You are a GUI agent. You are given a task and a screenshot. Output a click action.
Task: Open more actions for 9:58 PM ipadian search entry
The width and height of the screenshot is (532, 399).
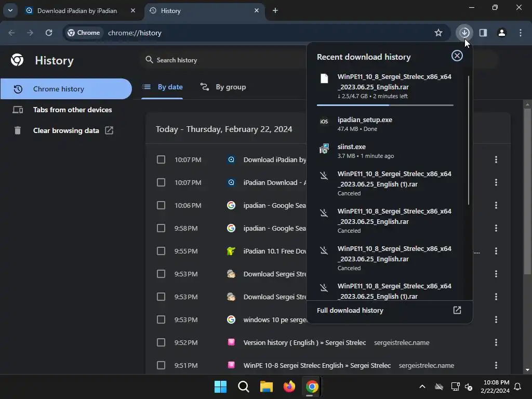tap(496, 228)
